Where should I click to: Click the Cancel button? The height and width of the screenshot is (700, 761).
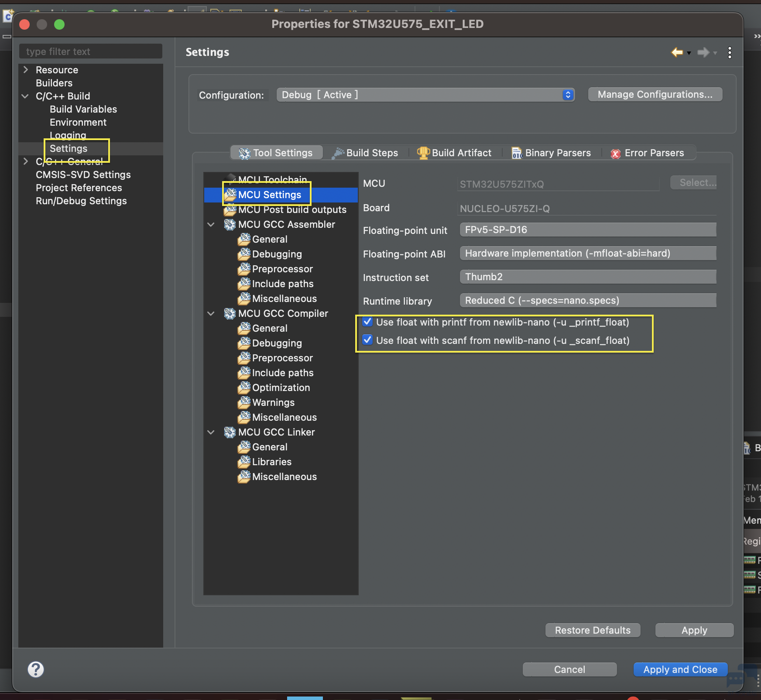[x=569, y=669]
